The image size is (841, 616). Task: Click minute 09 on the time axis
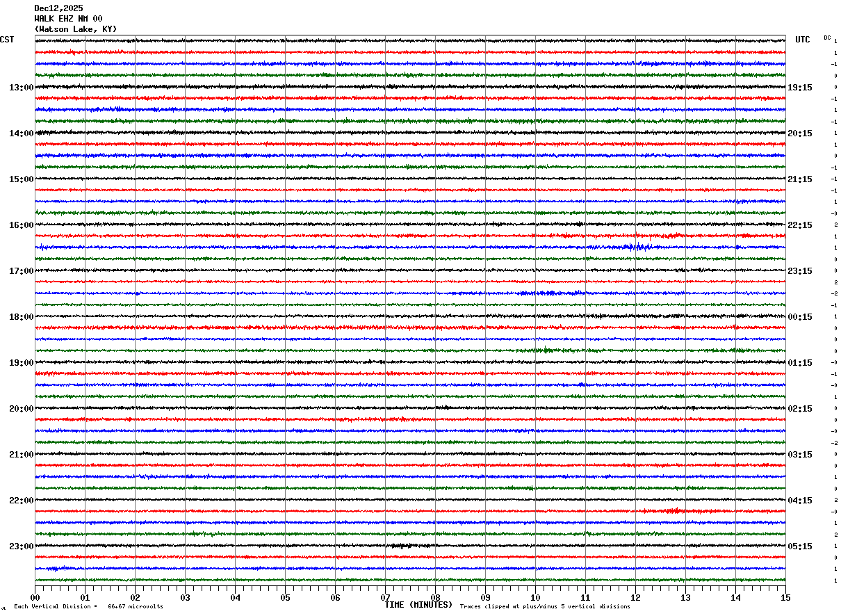point(485,597)
